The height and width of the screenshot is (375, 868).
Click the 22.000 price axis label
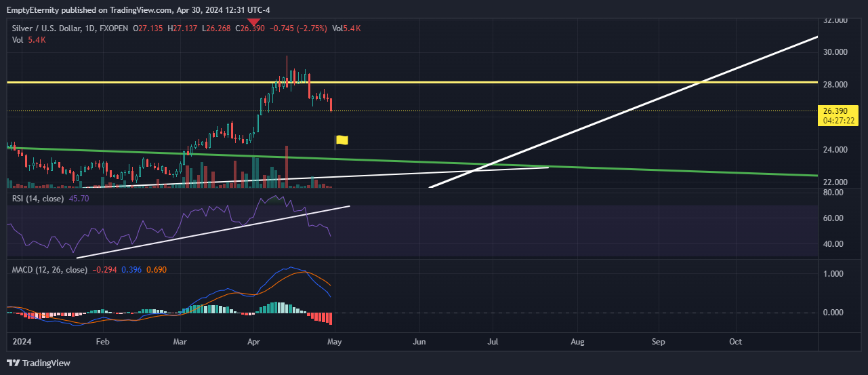tap(835, 182)
